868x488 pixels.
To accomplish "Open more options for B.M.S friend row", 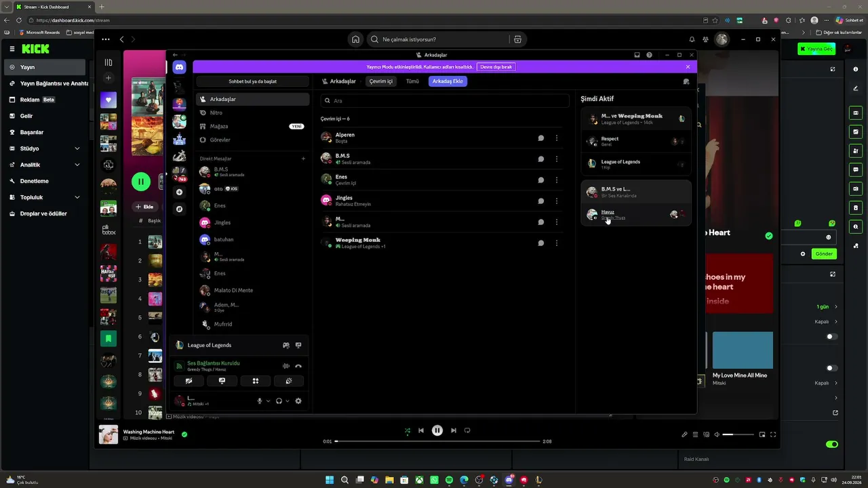I will point(557,159).
